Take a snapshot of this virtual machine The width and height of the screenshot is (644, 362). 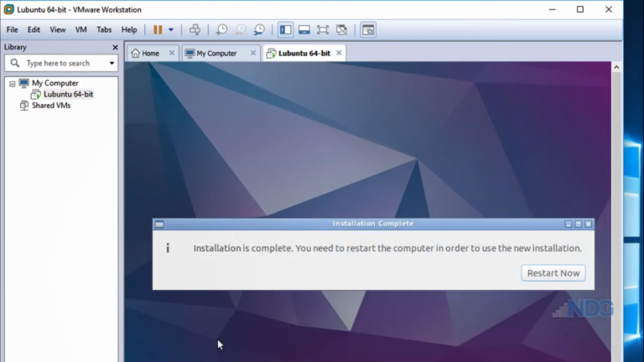pyautogui.click(x=221, y=29)
